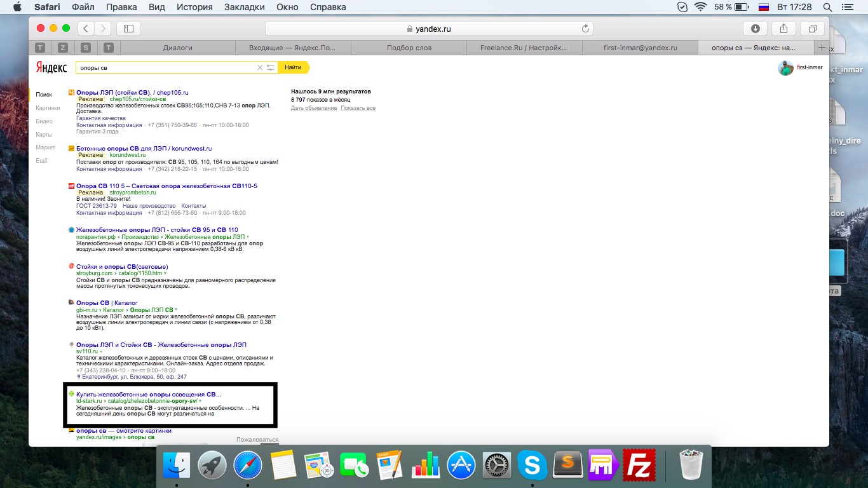Expand arrow after td-stark.ru result URL
This screenshot has height=488, width=868.
tap(200, 402)
